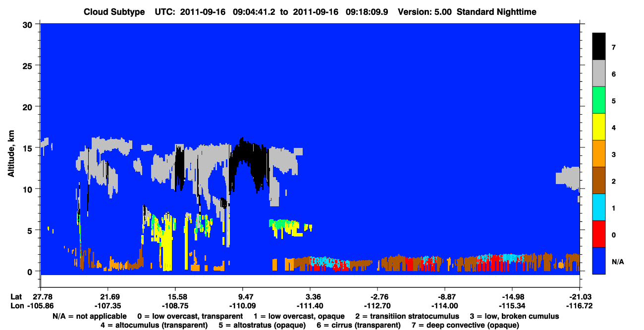Click legend text '2 = transitiion stratocumulus'
This screenshot has width=644, height=330.
[407, 316]
